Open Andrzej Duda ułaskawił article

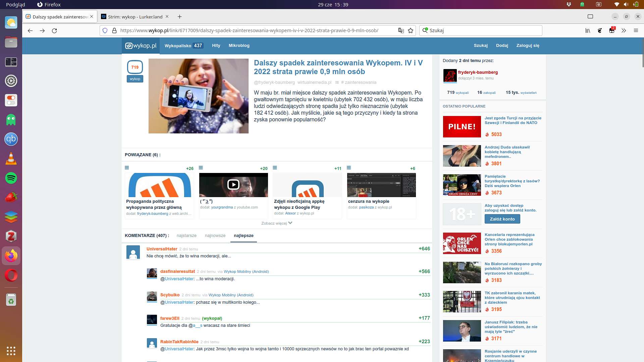(x=507, y=152)
